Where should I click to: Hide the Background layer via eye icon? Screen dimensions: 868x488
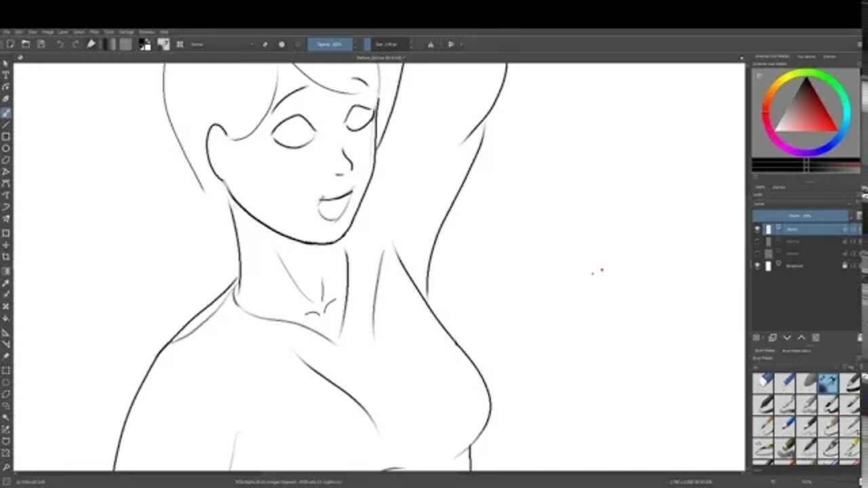coord(757,266)
